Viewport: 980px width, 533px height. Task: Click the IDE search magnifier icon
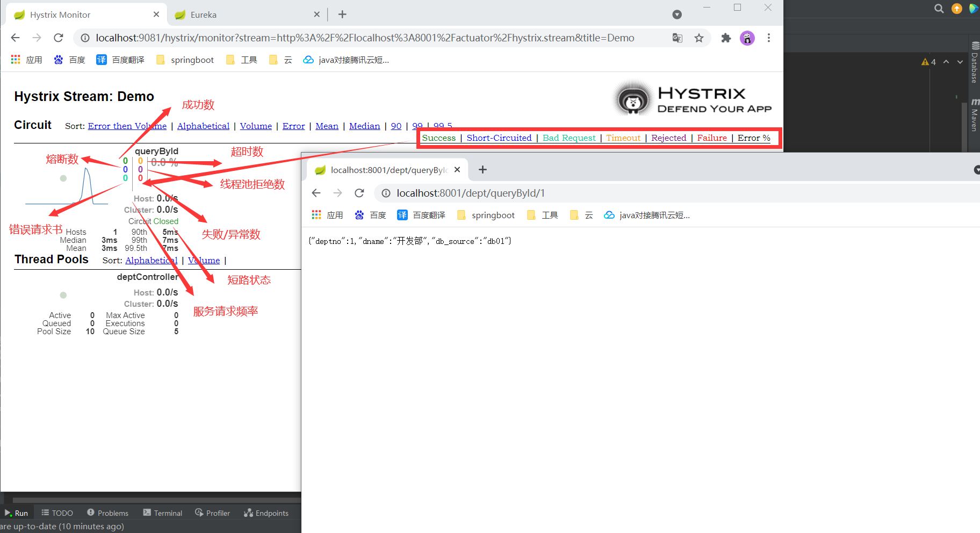(939, 9)
